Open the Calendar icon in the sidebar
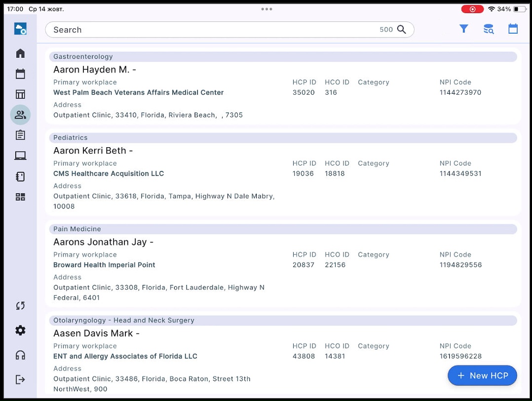Viewport: 532px width, 401px height. (x=20, y=74)
